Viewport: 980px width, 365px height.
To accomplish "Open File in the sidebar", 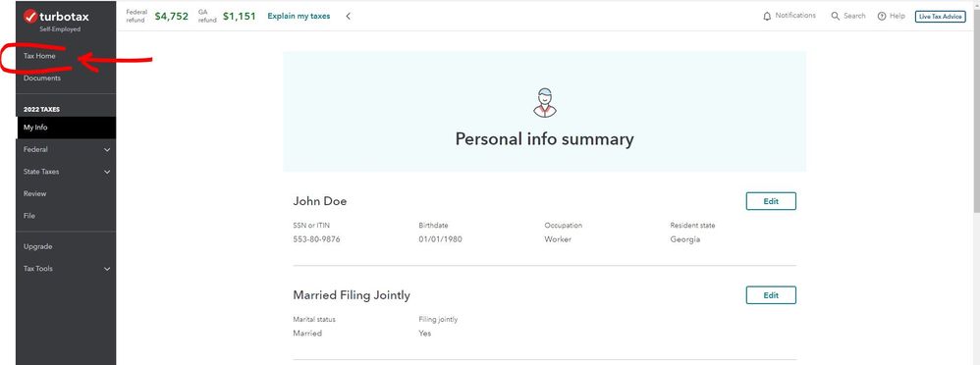I will pos(29,216).
